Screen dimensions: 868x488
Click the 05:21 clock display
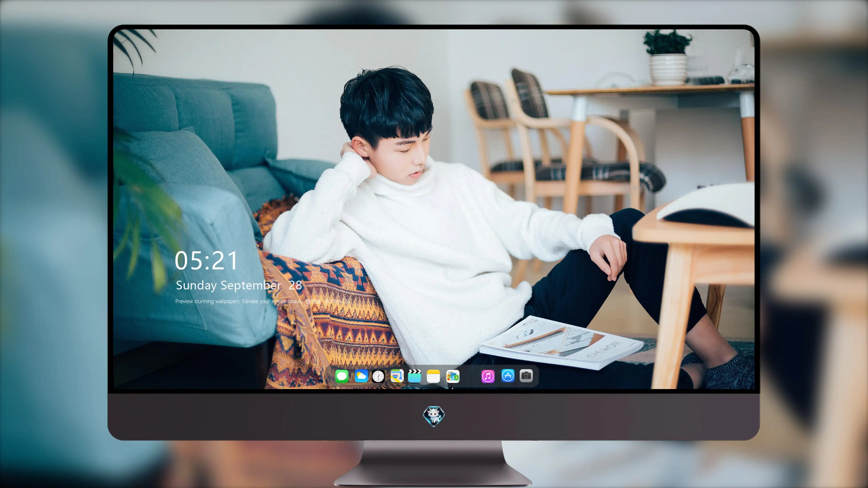coord(206,260)
